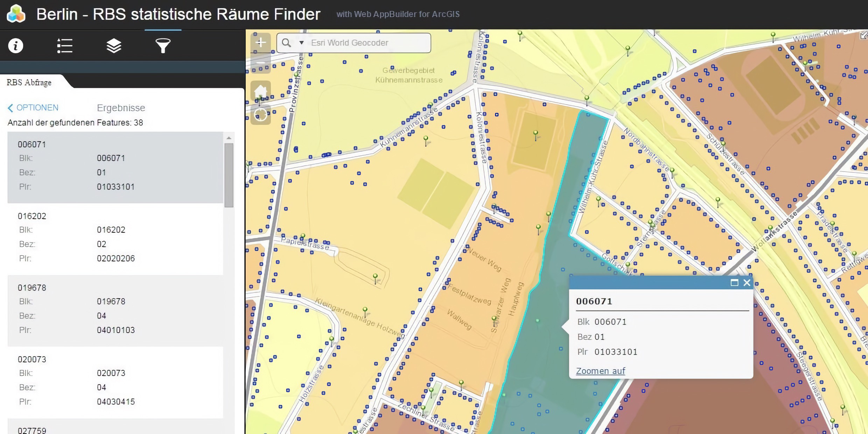Close the 006071 popup
Viewport: 868px width, 434px height.
click(747, 282)
